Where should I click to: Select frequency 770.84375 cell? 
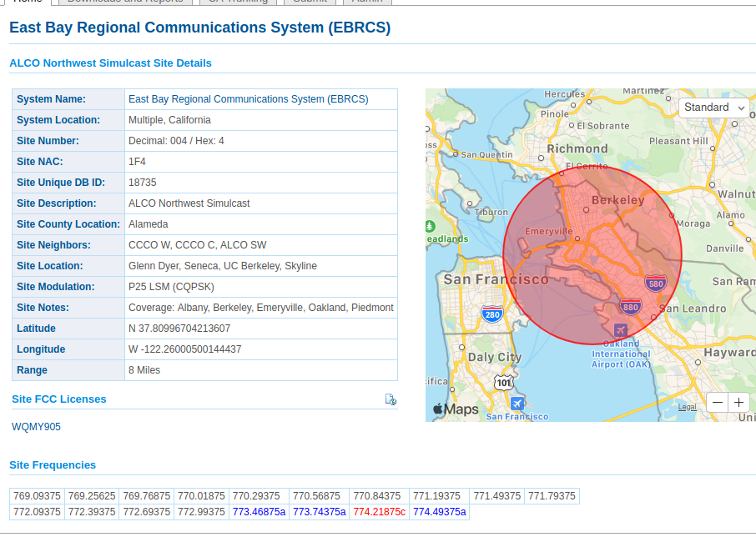[x=380, y=496]
